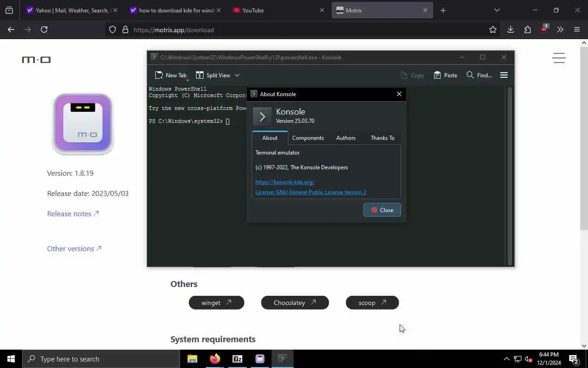Click the Firefox taskbar icon
588x368 pixels.
click(x=215, y=359)
